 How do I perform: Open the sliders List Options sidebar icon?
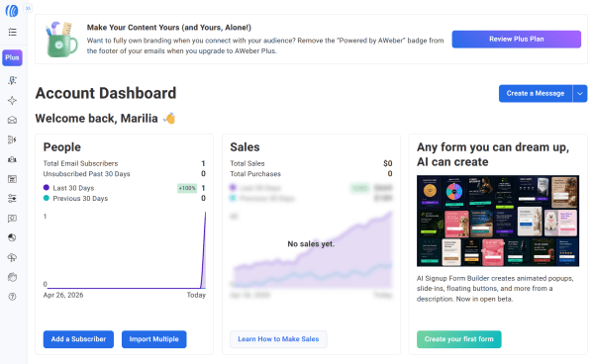[x=12, y=198]
